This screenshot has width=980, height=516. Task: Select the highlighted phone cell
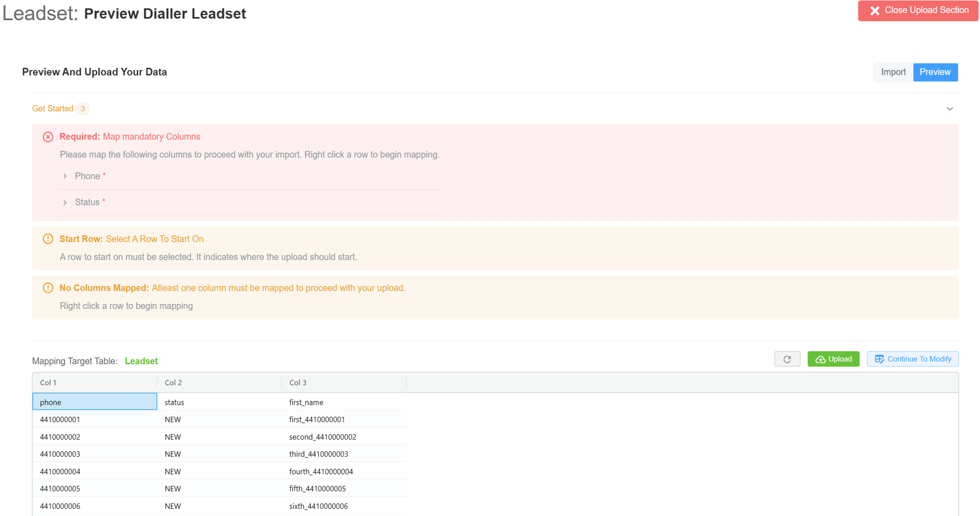pyautogui.click(x=95, y=402)
